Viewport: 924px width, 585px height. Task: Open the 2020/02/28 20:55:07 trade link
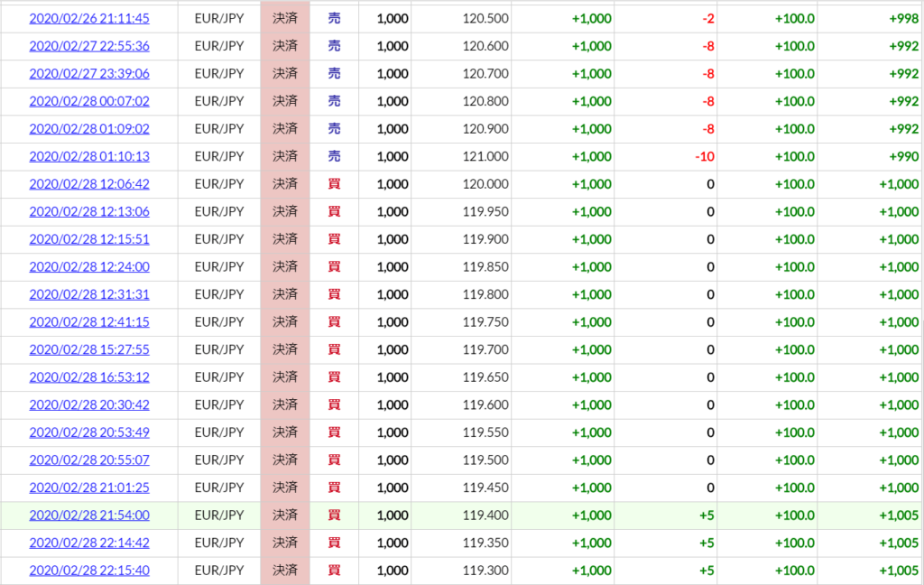tap(89, 460)
